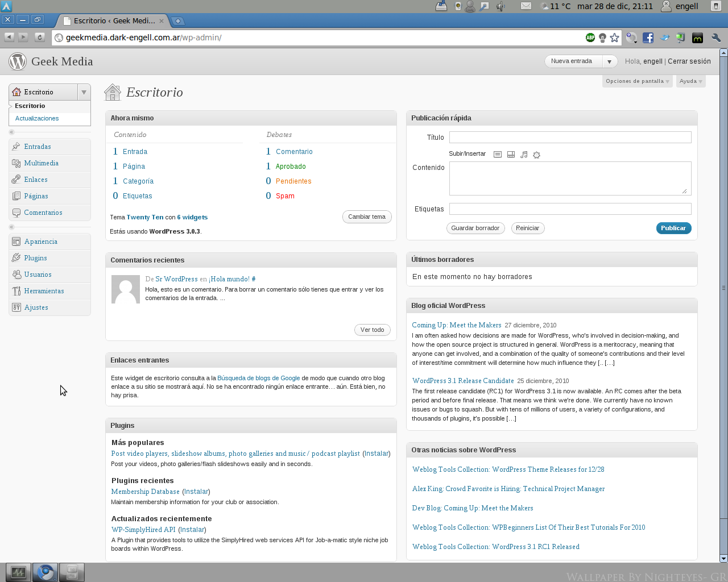
Task: Click the WordPress logo icon
Action: tap(18, 61)
